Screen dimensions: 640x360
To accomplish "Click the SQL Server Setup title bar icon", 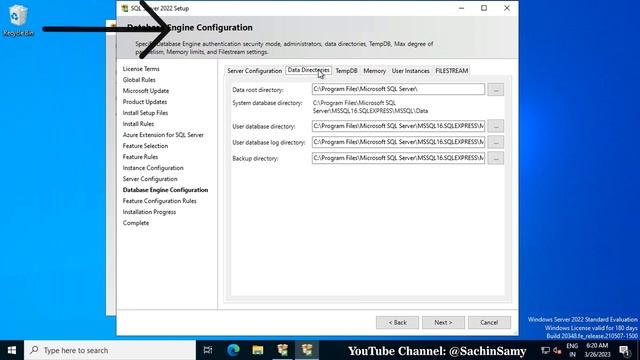I will pos(125,8).
